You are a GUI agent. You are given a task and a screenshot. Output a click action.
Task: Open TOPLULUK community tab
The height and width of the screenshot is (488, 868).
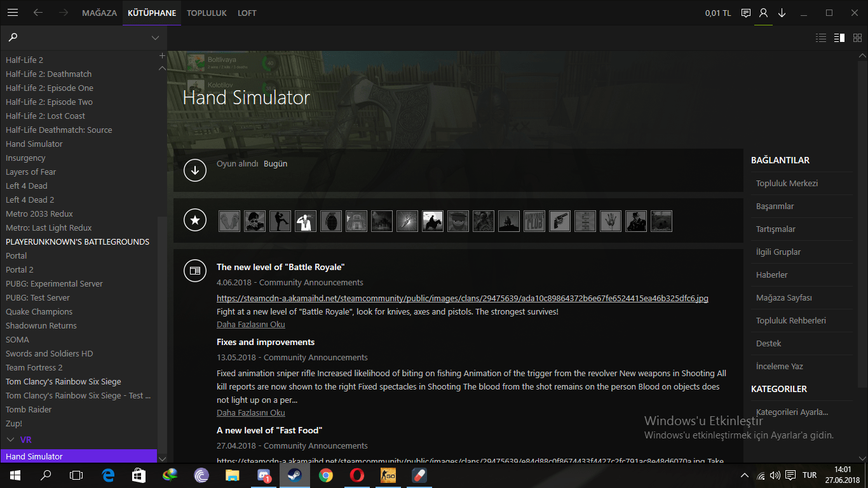207,13
